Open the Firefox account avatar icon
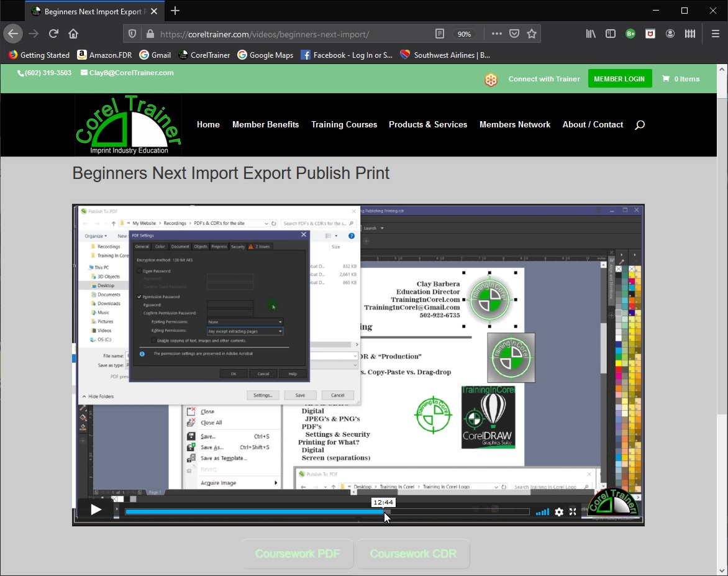This screenshot has width=728, height=576. 670,34
